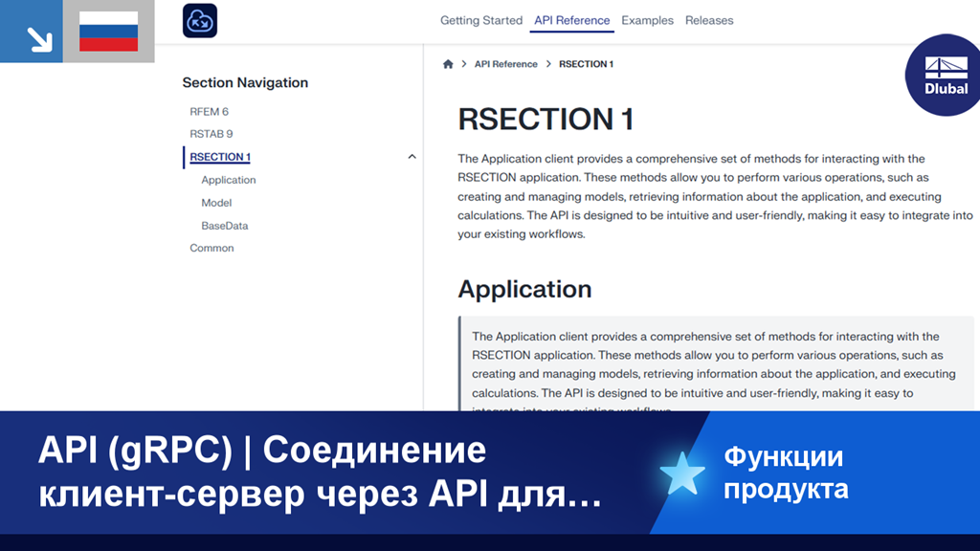
Task: Click the Функции продукта label
Action: (x=786, y=473)
